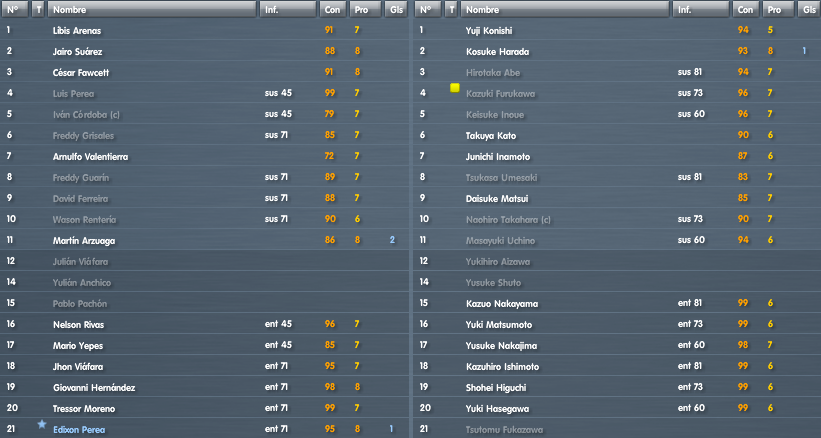Select Naohiro Takahara (c) row
The width and height of the screenshot is (821, 438).
click(617, 219)
